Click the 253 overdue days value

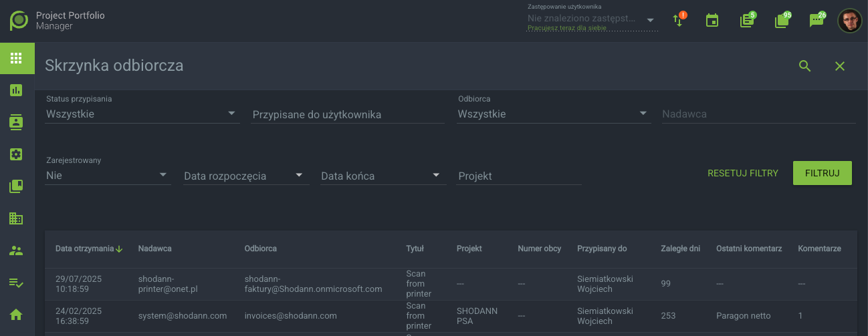point(668,316)
